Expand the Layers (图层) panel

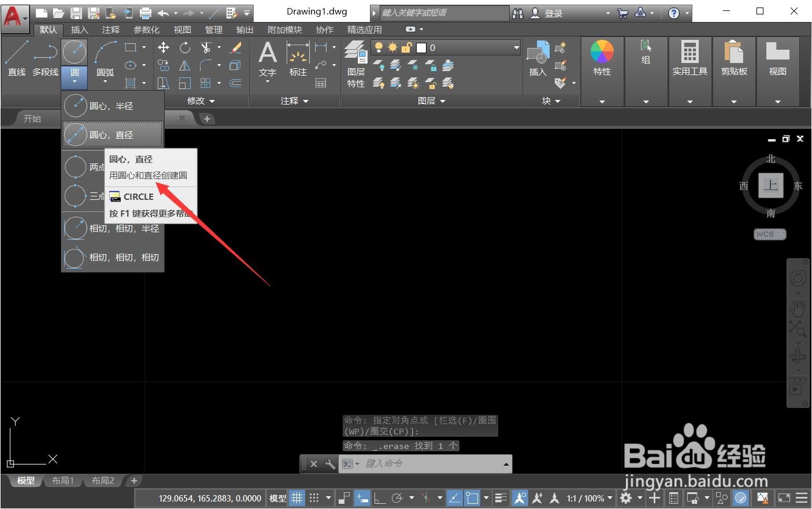tap(432, 101)
